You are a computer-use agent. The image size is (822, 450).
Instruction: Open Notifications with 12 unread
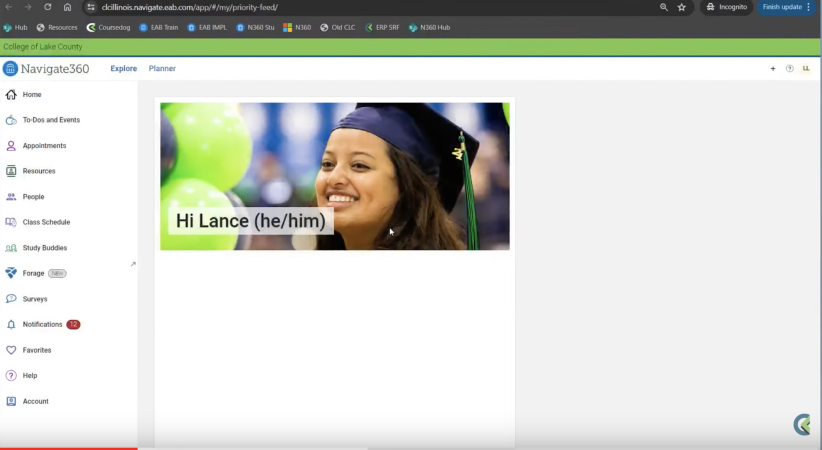(x=43, y=325)
